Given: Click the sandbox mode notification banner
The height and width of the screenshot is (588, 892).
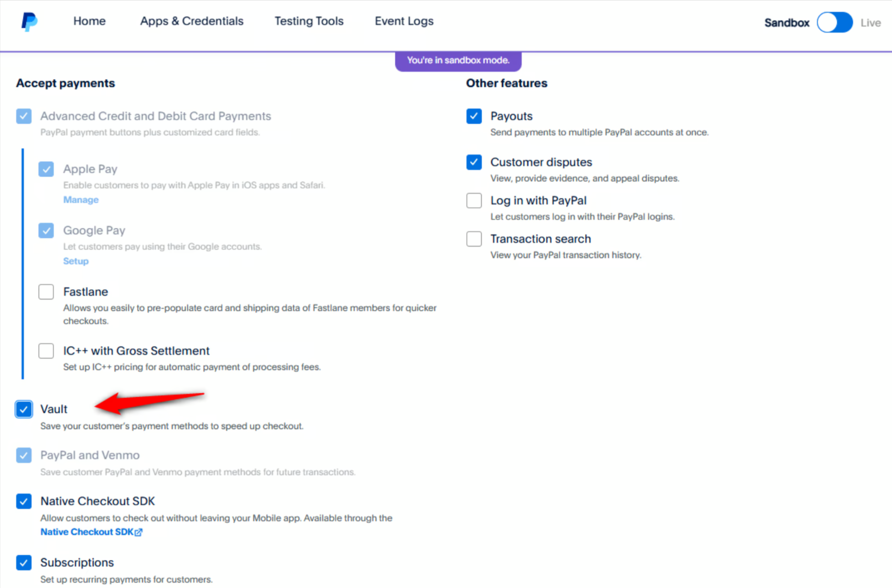Looking at the screenshot, I should 458,60.
